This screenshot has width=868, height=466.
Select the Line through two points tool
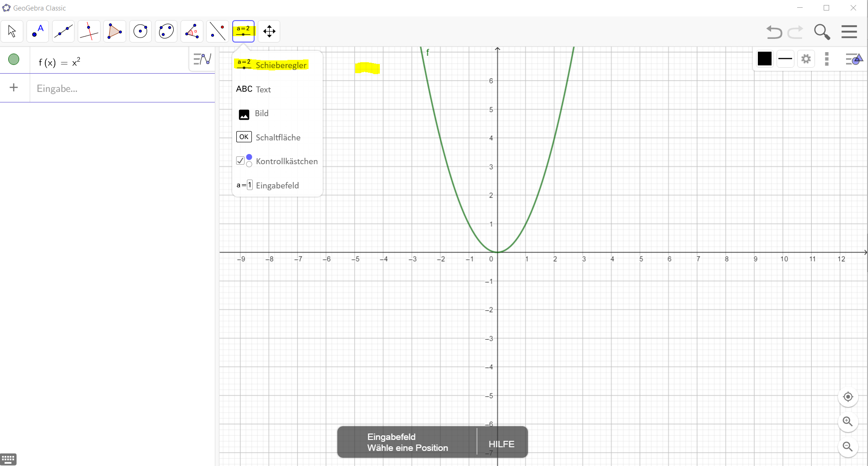pyautogui.click(x=63, y=32)
